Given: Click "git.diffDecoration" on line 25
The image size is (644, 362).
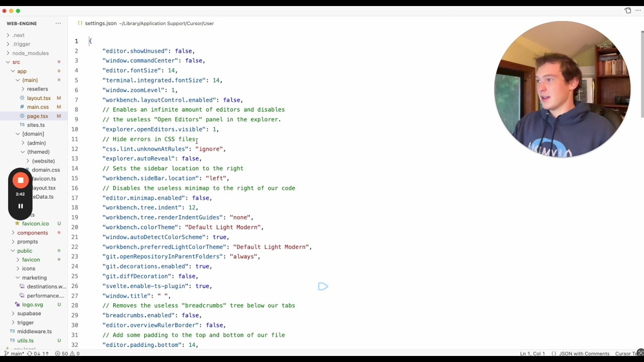Looking at the screenshot, I should coord(136,276).
